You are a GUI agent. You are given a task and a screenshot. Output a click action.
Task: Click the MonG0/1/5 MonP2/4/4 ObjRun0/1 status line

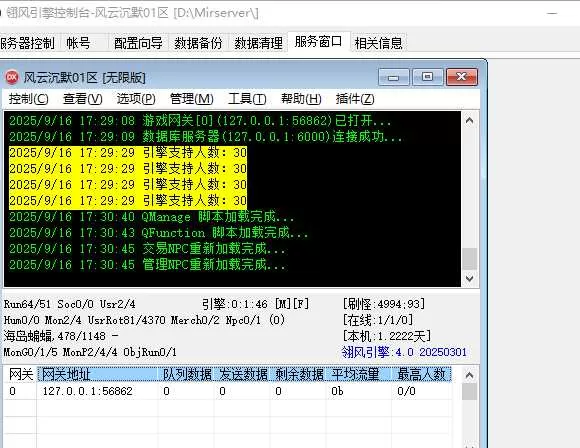90,352
